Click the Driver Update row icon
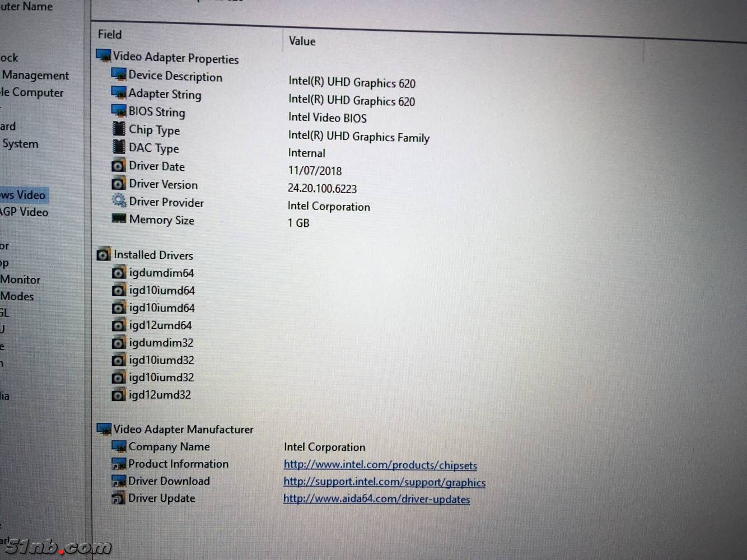Viewport: 747px width, 560px height. pos(118,498)
